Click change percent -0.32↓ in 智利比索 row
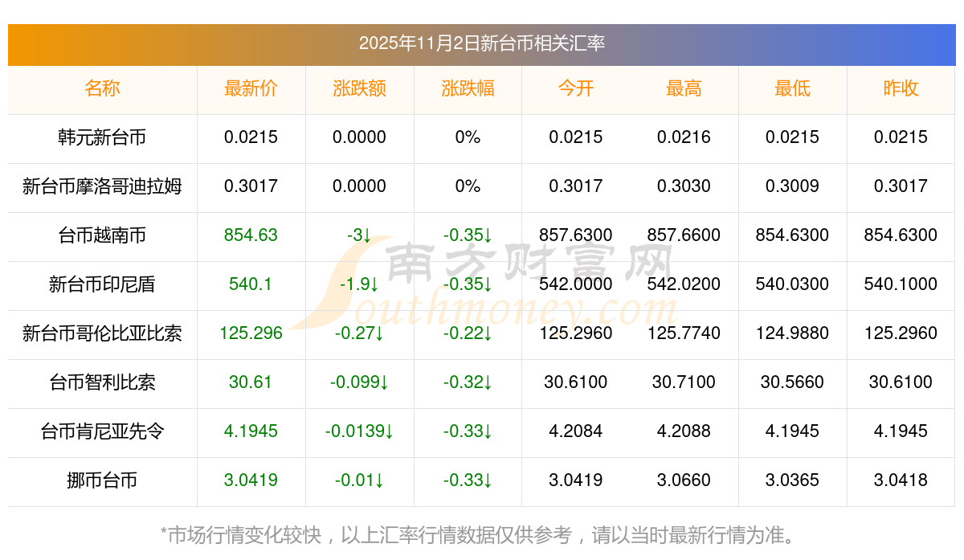 [468, 382]
